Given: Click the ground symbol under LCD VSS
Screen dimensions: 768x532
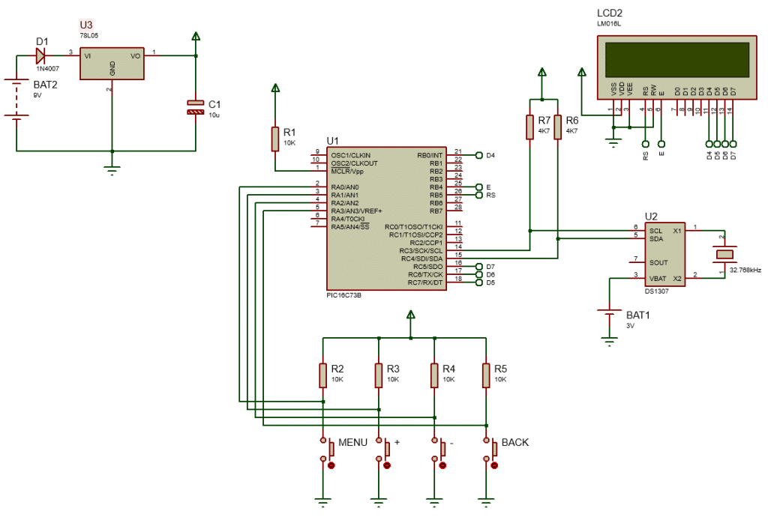Looking at the screenshot, I should tap(613, 143).
